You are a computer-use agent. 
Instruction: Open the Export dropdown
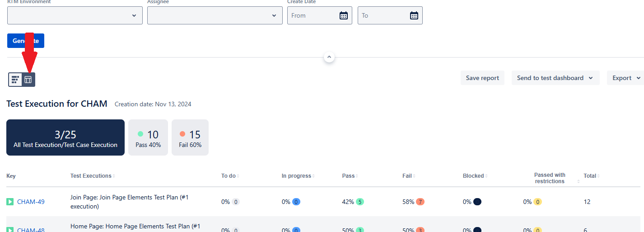[626, 78]
